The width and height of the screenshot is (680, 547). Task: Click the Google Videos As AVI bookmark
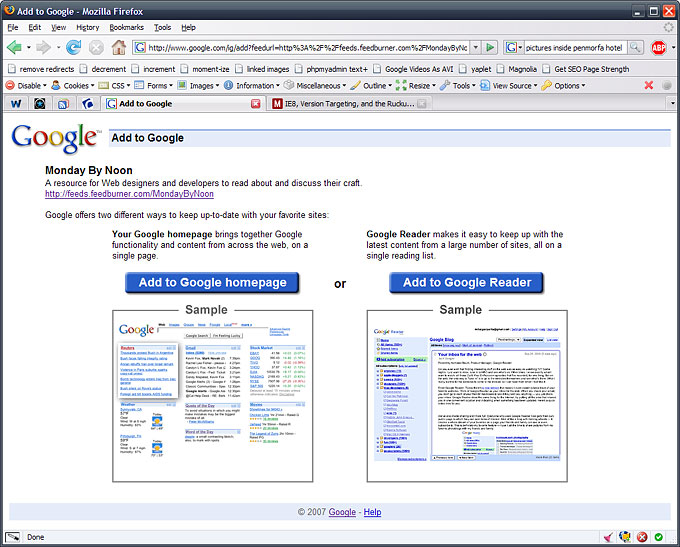tap(413, 69)
